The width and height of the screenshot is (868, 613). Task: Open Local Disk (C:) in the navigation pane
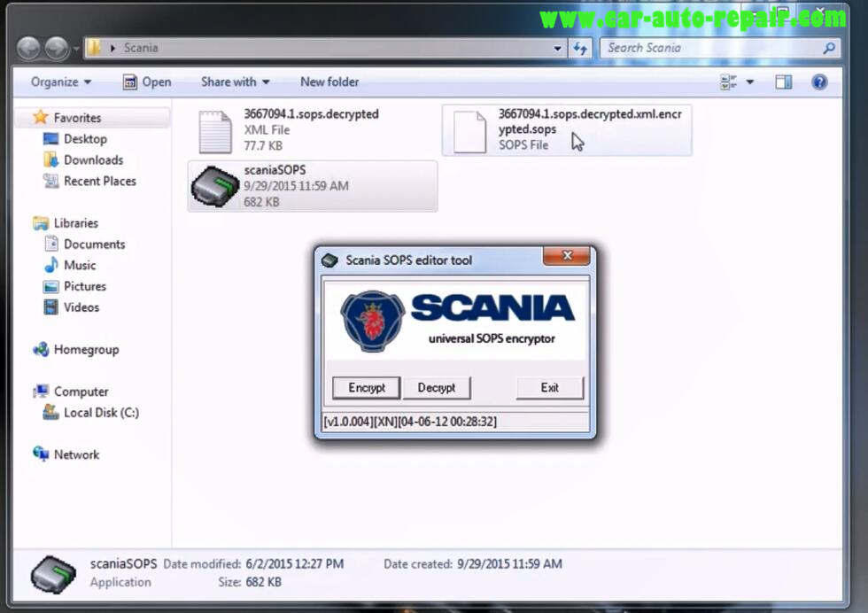click(x=101, y=413)
